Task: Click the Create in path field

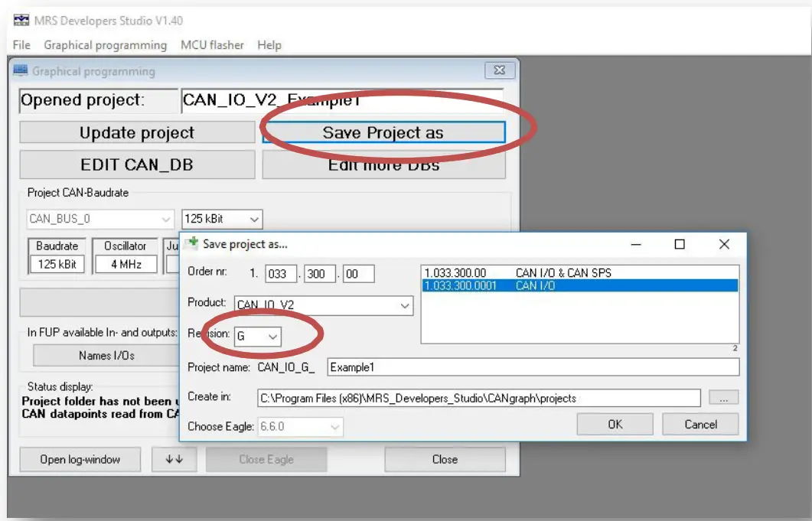Action: click(479, 399)
